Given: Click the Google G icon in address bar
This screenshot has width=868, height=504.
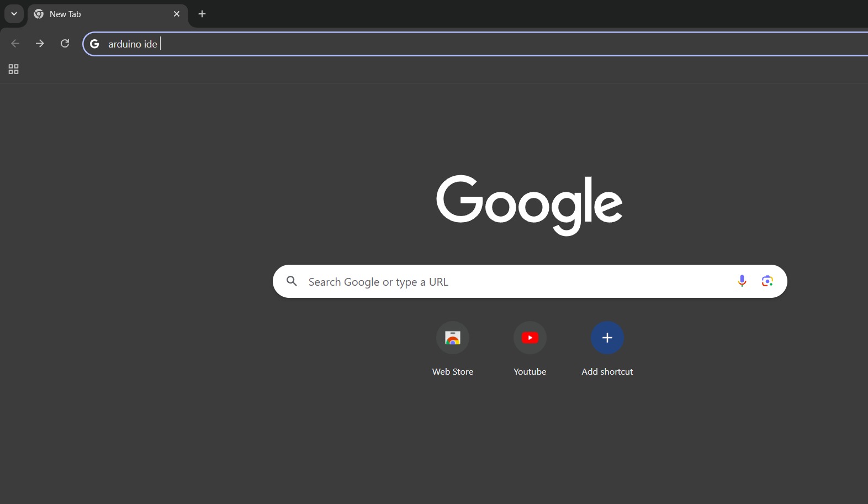Looking at the screenshot, I should click(x=94, y=44).
